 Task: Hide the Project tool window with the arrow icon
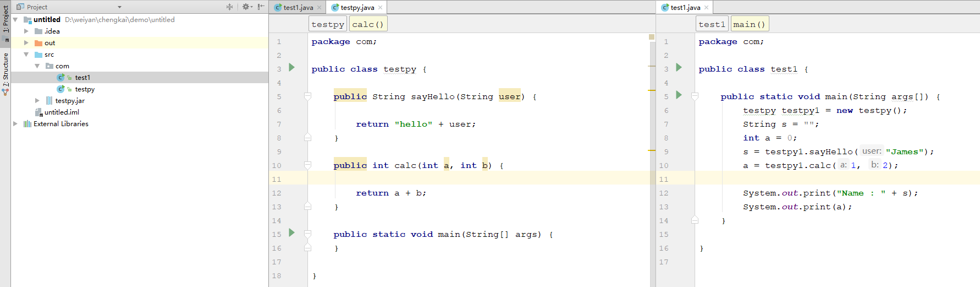pos(261,7)
